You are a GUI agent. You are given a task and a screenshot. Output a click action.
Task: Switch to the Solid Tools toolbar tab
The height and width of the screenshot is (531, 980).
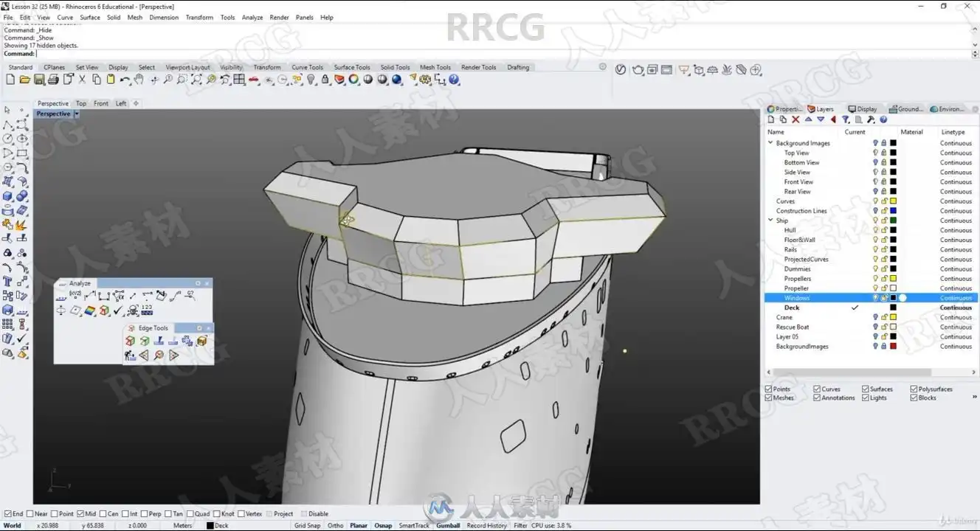click(395, 67)
